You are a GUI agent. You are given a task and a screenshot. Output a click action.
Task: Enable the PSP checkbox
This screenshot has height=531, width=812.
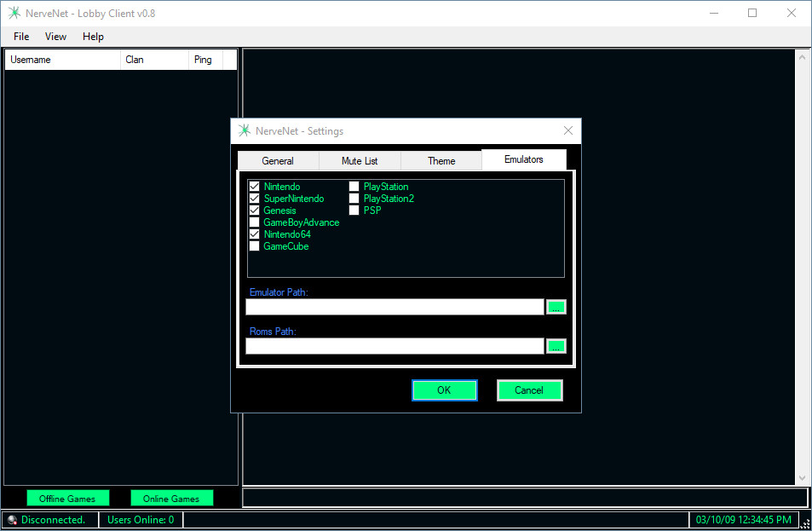[x=354, y=211]
